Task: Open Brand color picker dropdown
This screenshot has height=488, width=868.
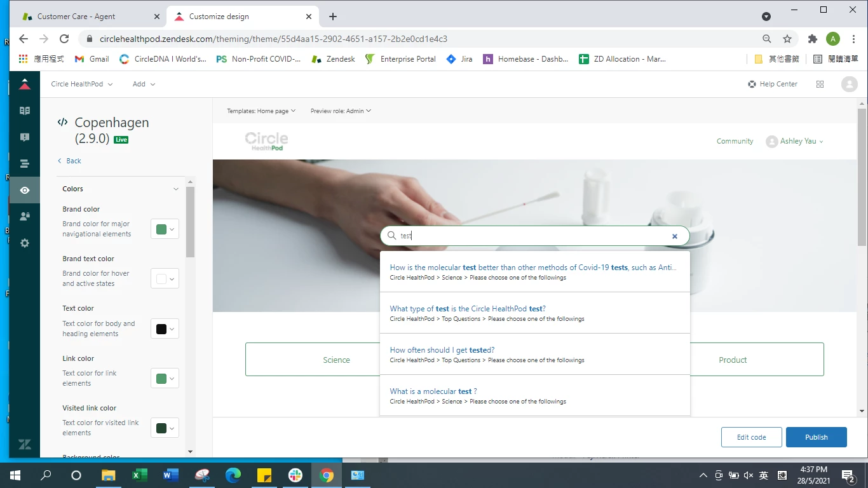Action: (165, 229)
